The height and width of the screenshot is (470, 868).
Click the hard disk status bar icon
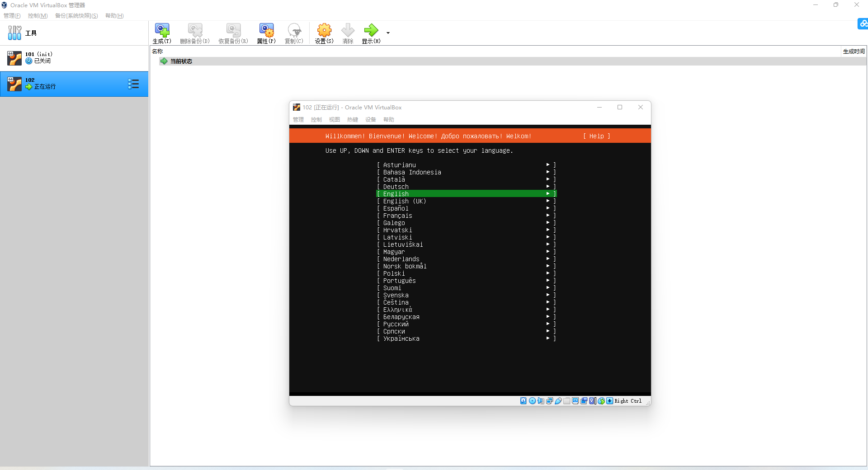(523, 401)
